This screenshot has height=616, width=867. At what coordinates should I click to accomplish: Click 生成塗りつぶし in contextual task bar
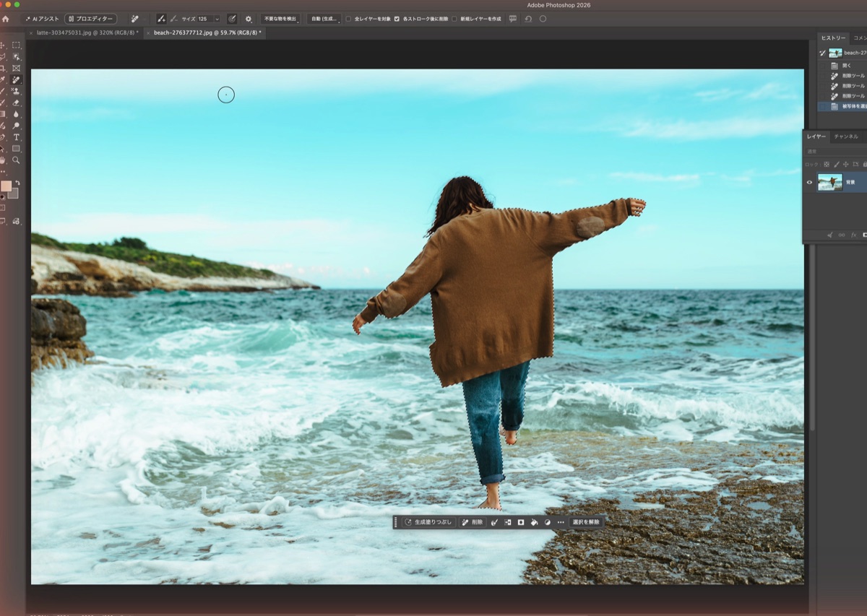click(428, 521)
